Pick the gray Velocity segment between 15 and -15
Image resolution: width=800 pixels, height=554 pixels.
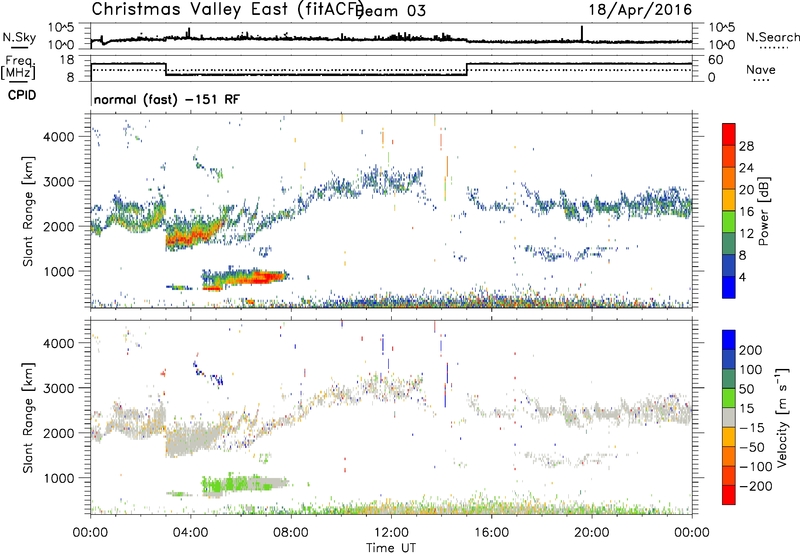(x=729, y=418)
